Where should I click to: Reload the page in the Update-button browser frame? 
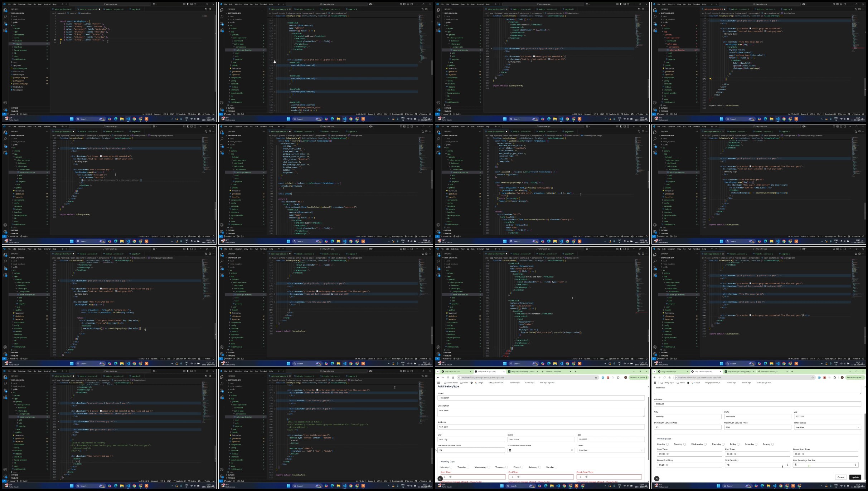click(665, 377)
